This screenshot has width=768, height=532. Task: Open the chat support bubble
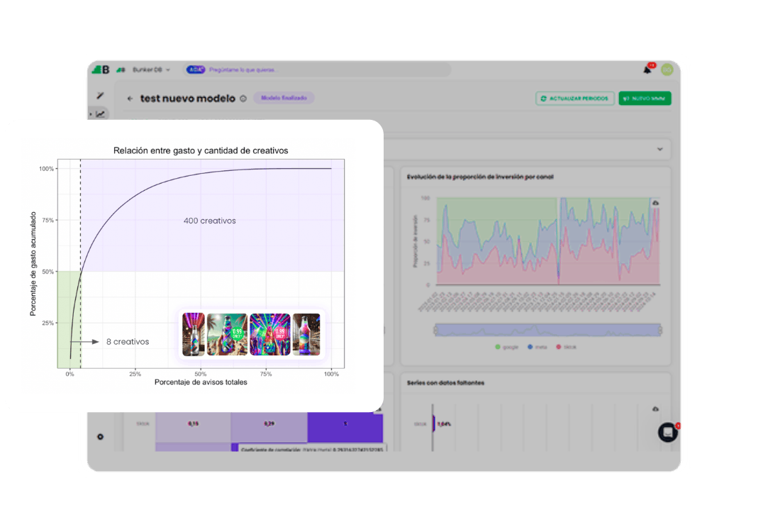[667, 432]
